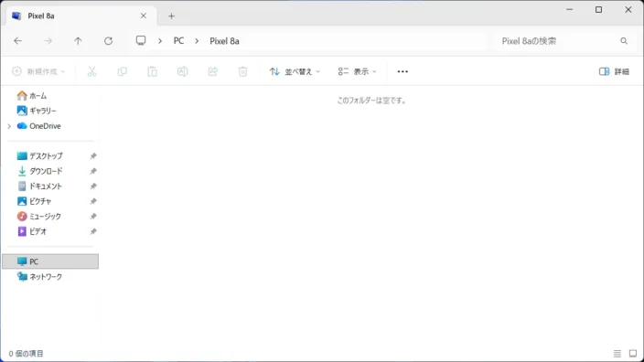Click the magnifier search icon
644x362 pixels.
click(x=624, y=41)
